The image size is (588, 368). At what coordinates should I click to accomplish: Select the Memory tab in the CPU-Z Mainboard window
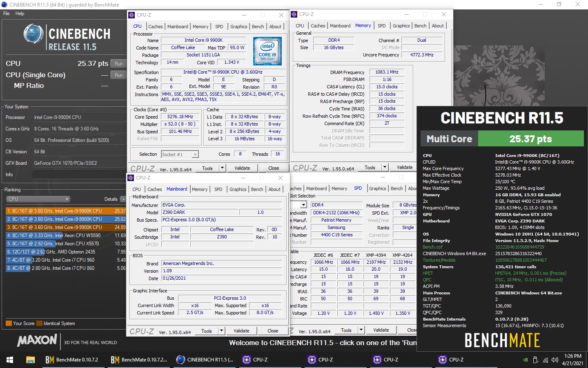coord(200,189)
